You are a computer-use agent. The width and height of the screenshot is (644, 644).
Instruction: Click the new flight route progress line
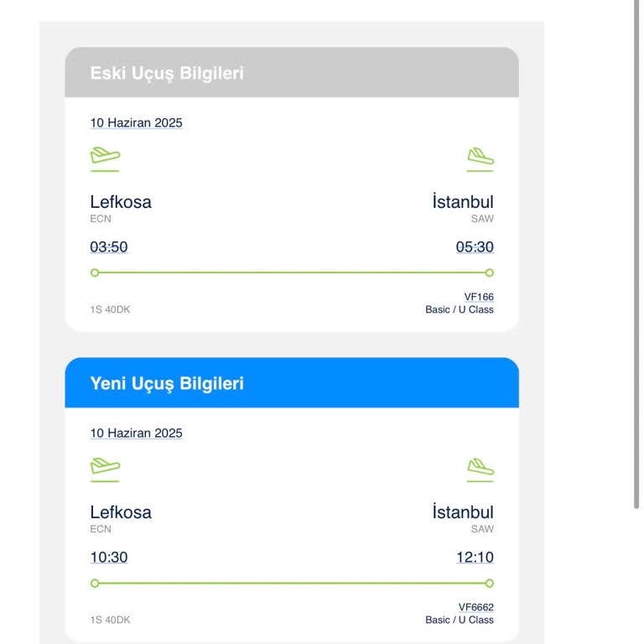tap(292, 583)
